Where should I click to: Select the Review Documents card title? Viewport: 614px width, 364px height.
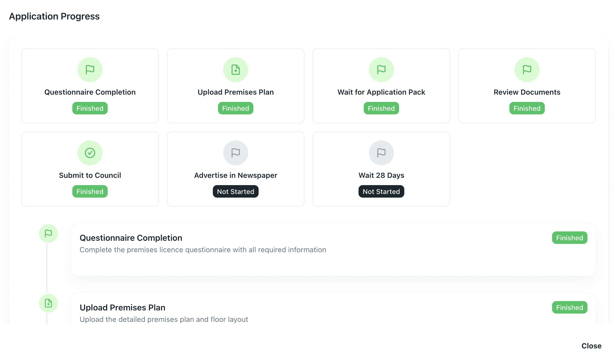click(527, 92)
